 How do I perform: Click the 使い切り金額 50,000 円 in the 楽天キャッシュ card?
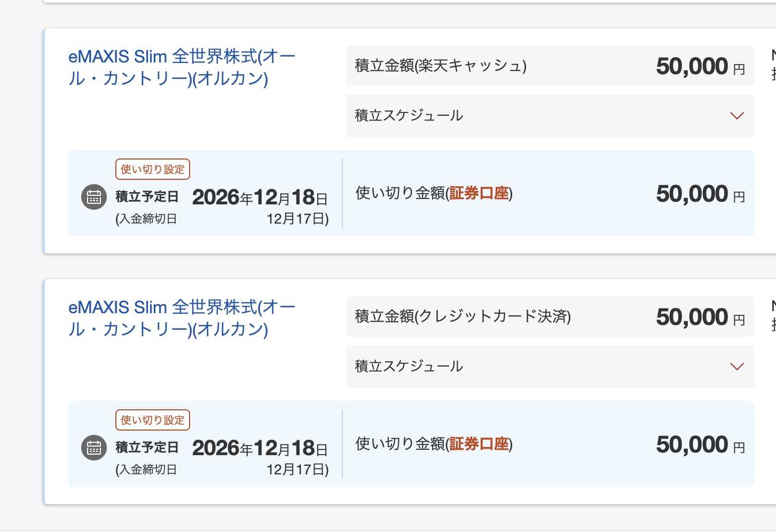(700, 194)
